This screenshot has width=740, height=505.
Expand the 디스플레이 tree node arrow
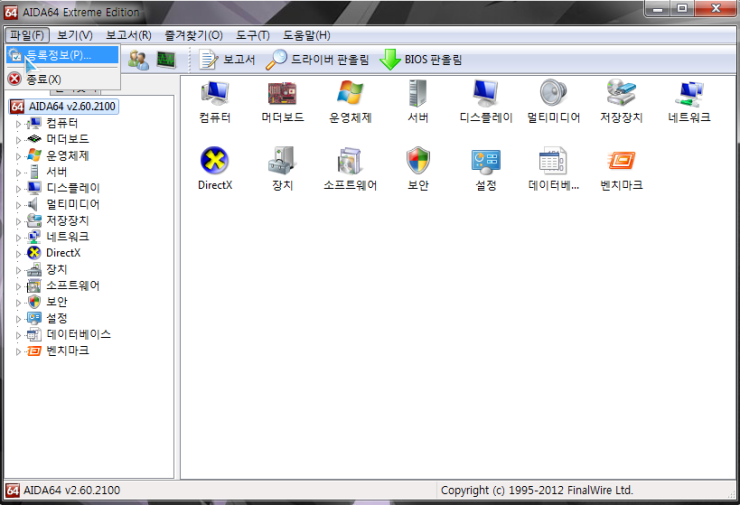18,189
